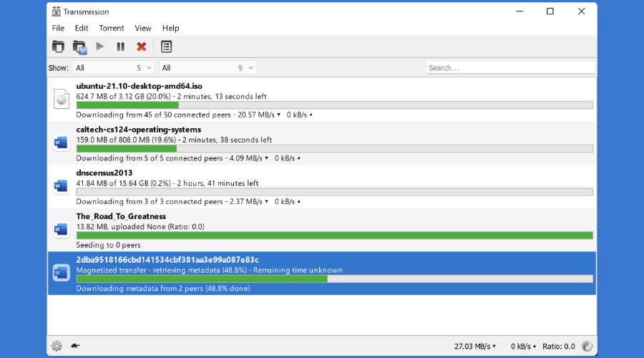Select The_Road_To_Greatness torrent name

[121, 216]
